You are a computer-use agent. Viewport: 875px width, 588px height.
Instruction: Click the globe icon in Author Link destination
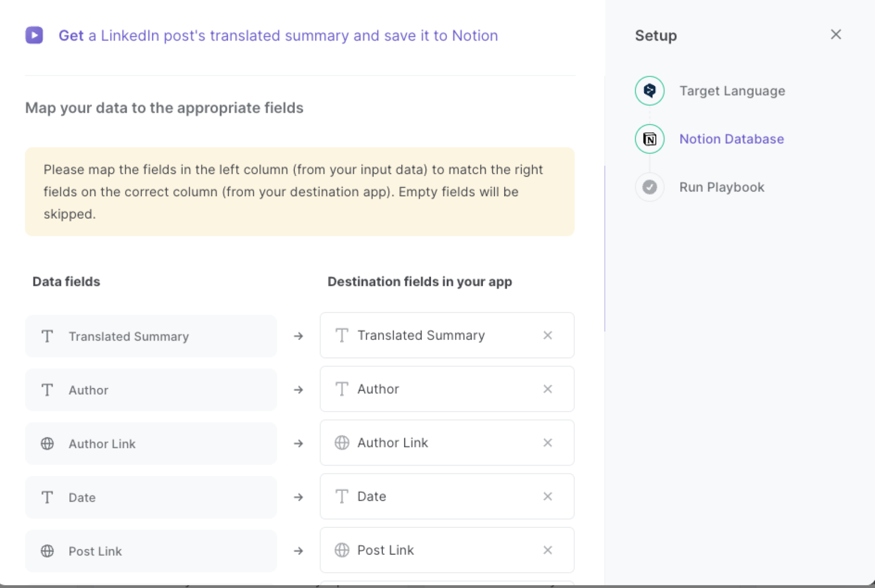pyautogui.click(x=342, y=443)
